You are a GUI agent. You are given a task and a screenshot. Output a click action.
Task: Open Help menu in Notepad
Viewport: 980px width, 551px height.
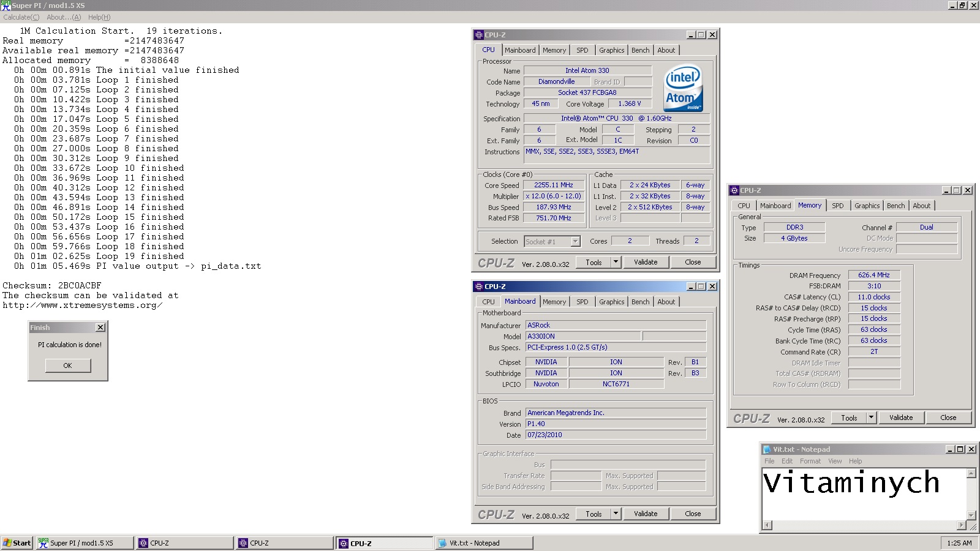tap(855, 461)
